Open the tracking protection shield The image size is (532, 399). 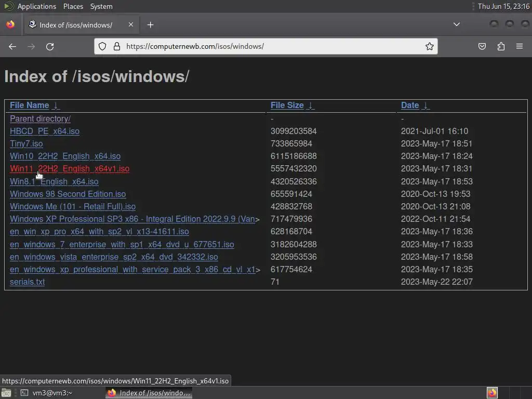(102, 46)
